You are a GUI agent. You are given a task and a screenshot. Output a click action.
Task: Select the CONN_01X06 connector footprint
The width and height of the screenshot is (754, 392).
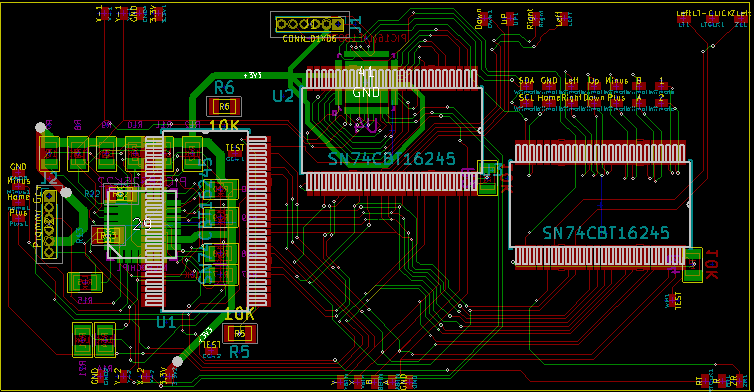(x=310, y=24)
